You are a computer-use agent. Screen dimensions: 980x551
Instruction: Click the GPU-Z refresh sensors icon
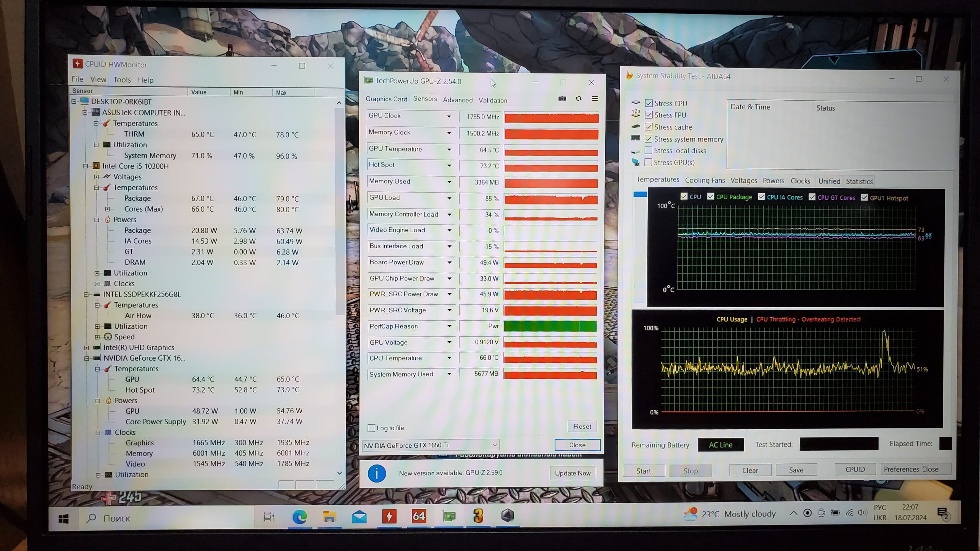(x=578, y=99)
